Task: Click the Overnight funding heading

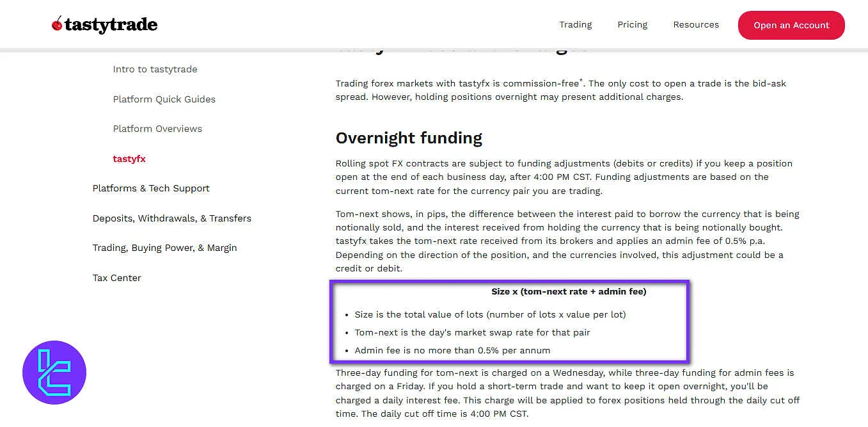Action: tap(409, 138)
